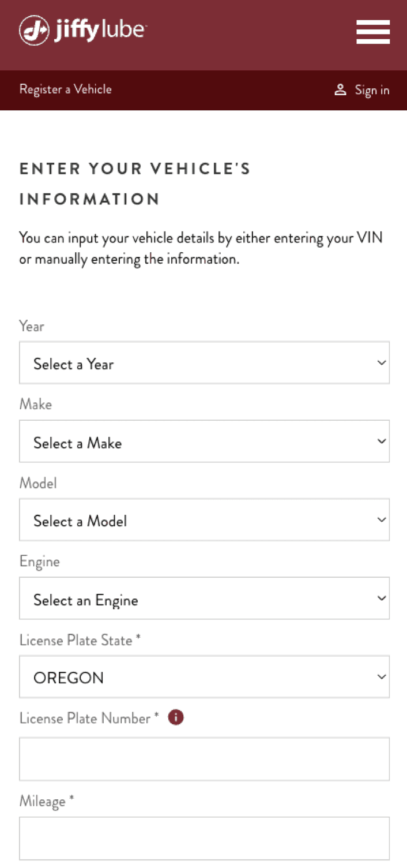This screenshot has height=868, width=407.
Task: Click the Register a Vehicle link
Action: coord(66,89)
